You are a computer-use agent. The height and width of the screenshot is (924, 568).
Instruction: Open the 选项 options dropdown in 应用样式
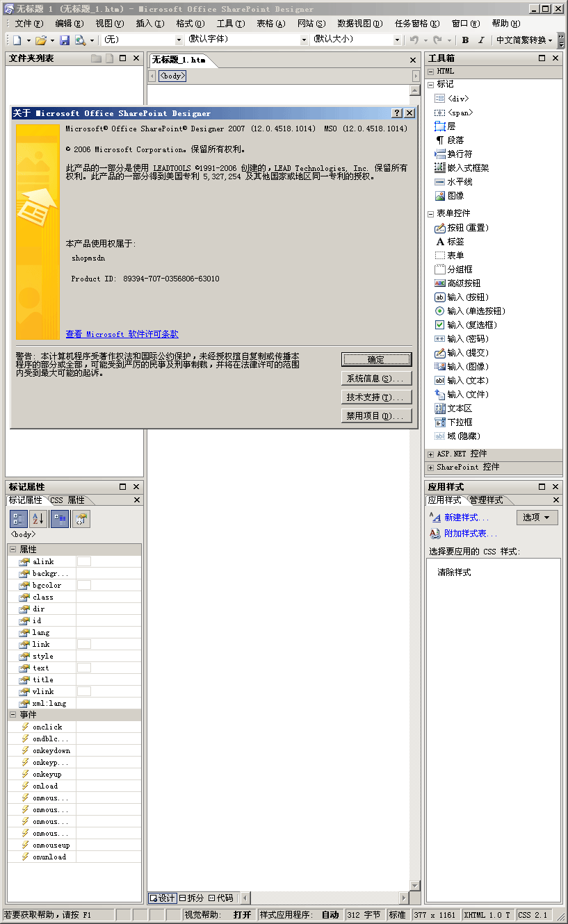click(x=537, y=518)
